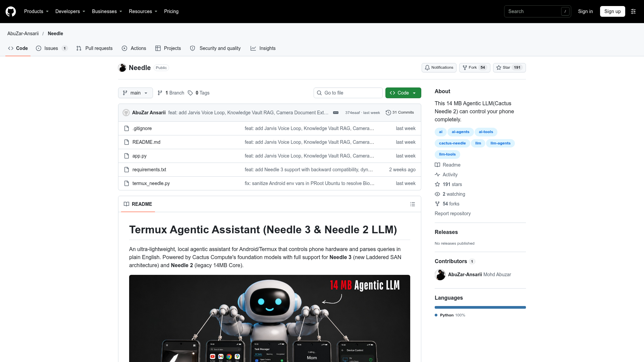Click the Sign up button

pyautogui.click(x=612, y=11)
